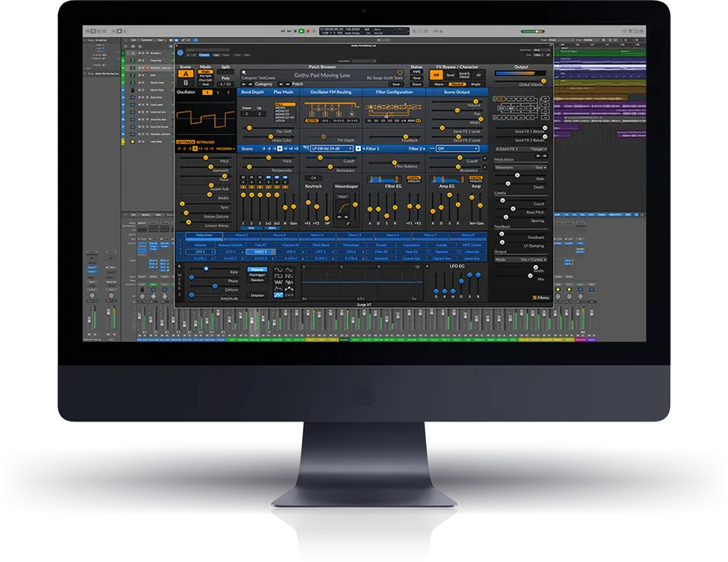
Task: Select the triangle LFO waveform icon
Action: [289, 270]
